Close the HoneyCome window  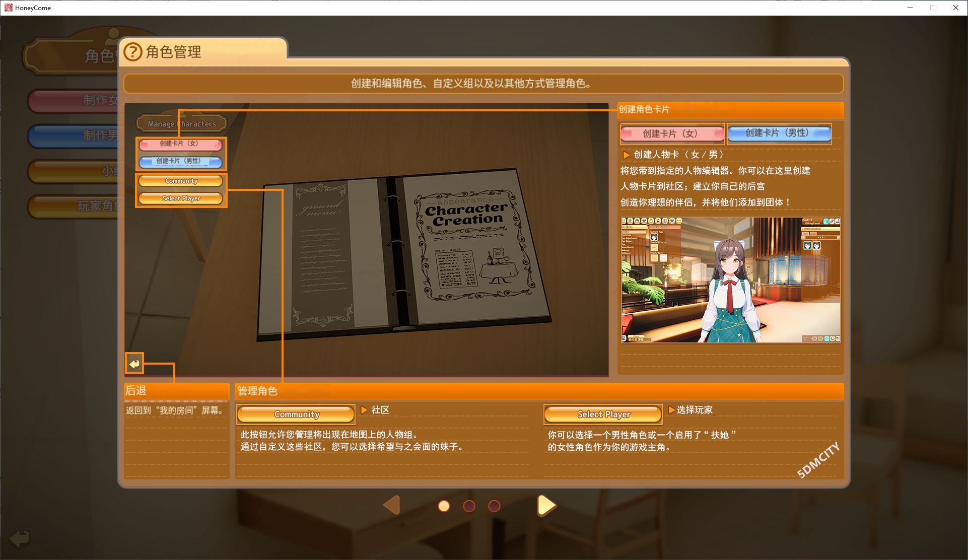tap(955, 8)
